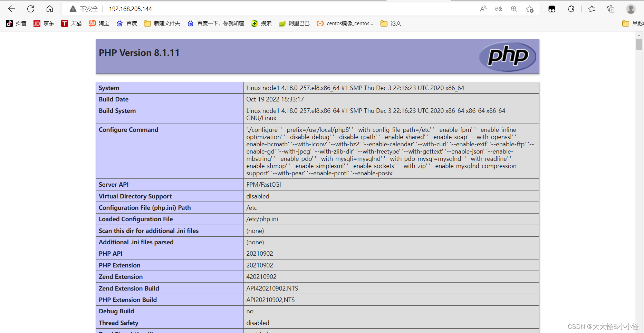Expand the 新建文件夹 bookmark folder

162,23
